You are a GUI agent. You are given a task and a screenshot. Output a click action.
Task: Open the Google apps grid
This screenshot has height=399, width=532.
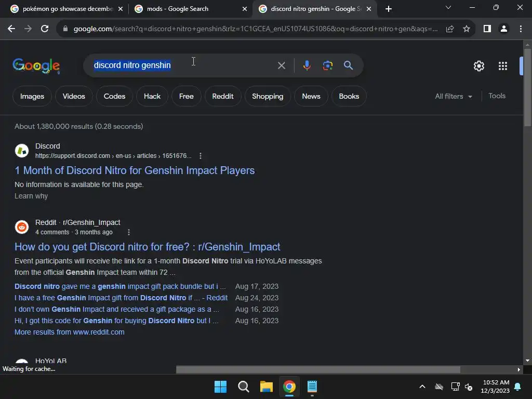(503, 66)
